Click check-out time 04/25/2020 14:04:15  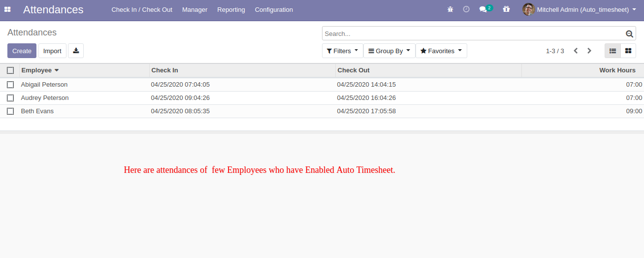point(366,85)
